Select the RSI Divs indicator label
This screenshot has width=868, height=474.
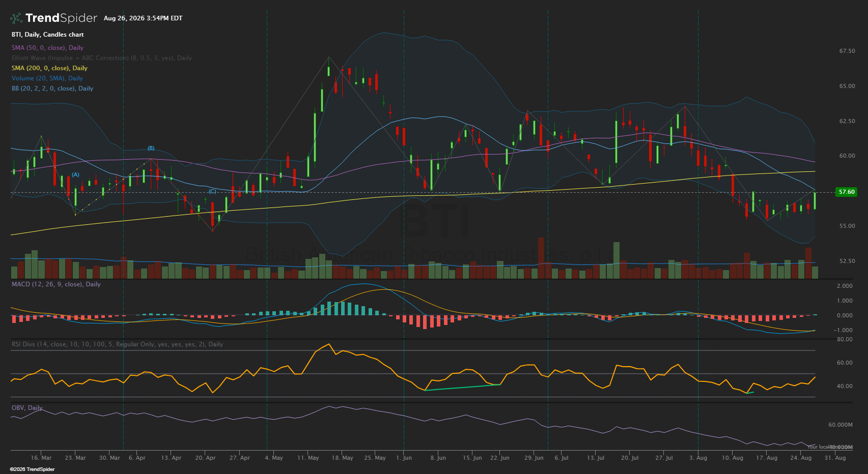pyautogui.click(x=118, y=344)
